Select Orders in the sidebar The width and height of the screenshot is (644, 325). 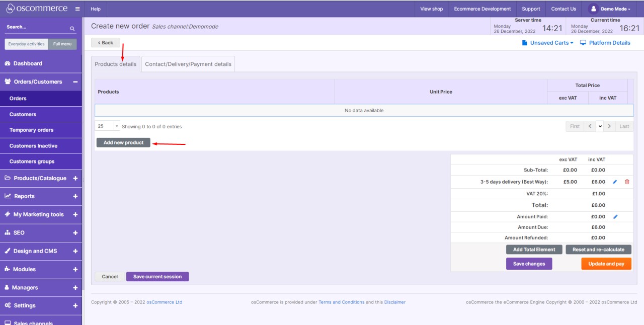tap(41, 99)
